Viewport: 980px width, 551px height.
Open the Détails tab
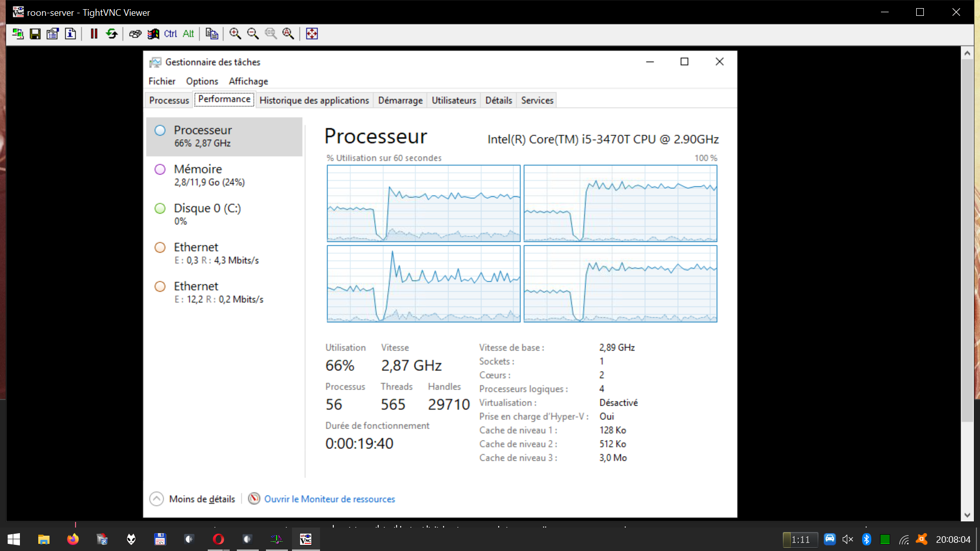(499, 101)
